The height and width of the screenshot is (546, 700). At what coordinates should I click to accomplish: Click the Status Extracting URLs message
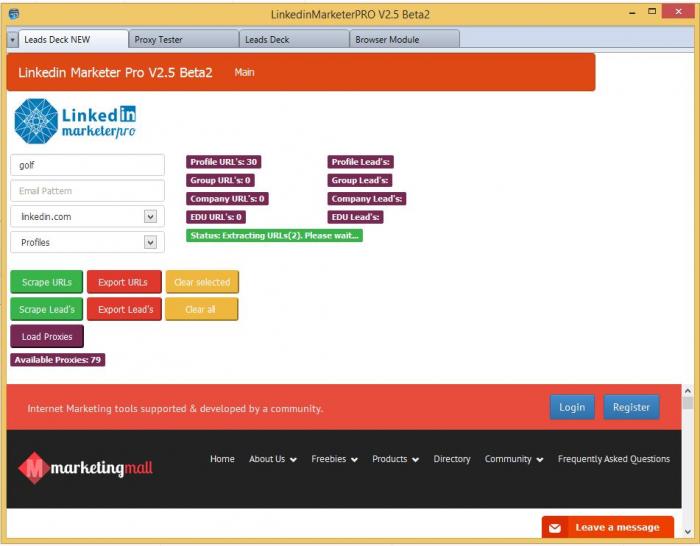tap(274, 236)
